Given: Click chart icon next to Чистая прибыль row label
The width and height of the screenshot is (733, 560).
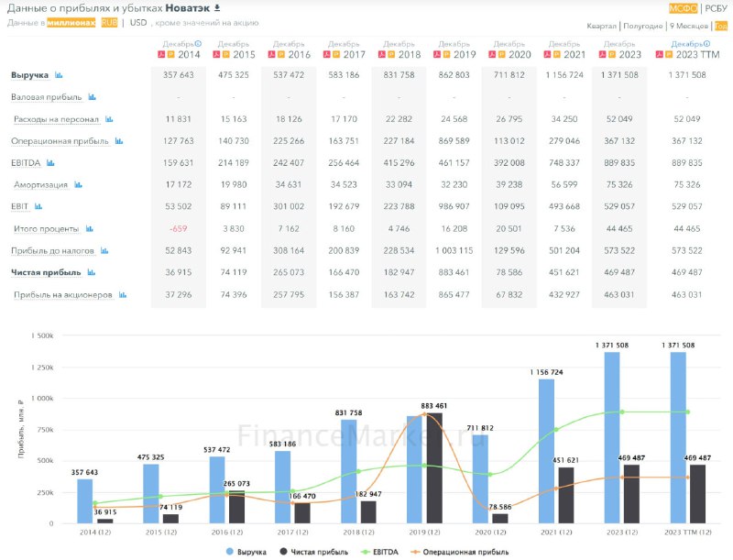Looking at the screenshot, I should pyautogui.click(x=91, y=272).
